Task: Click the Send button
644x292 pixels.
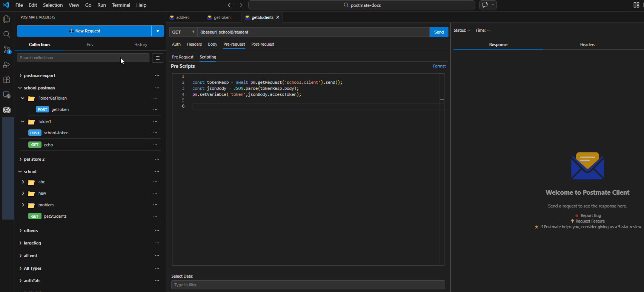Action: pos(439,32)
